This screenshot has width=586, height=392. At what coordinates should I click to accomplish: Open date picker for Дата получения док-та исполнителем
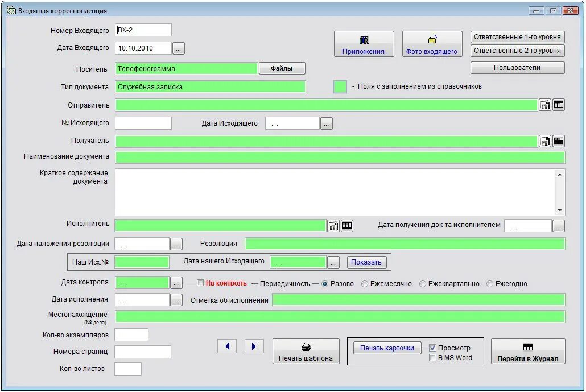click(x=558, y=226)
